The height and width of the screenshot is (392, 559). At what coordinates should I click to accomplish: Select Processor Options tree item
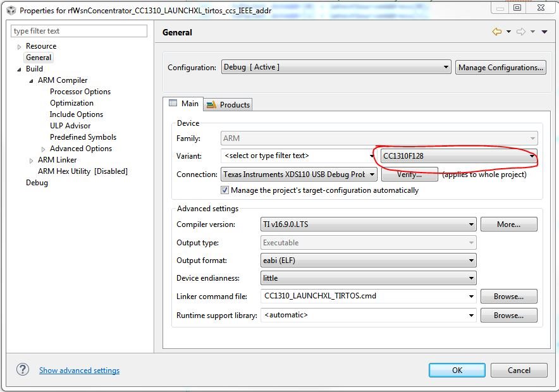tap(80, 92)
